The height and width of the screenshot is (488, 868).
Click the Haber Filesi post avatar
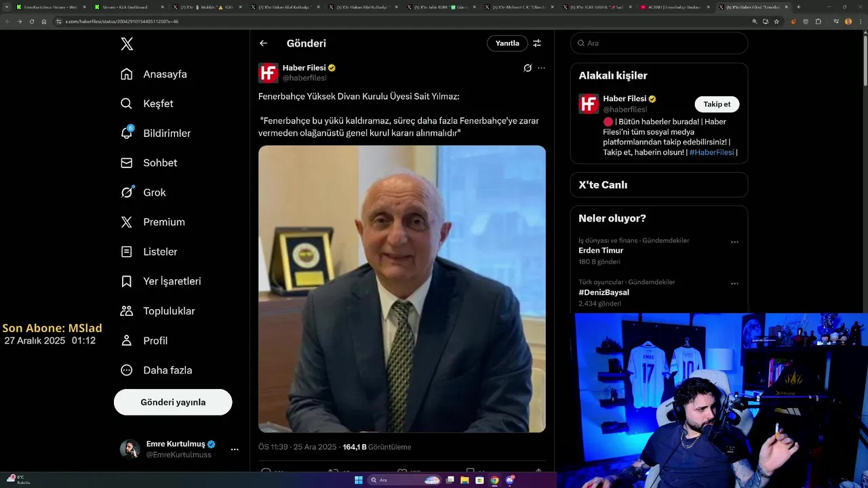coord(269,73)
